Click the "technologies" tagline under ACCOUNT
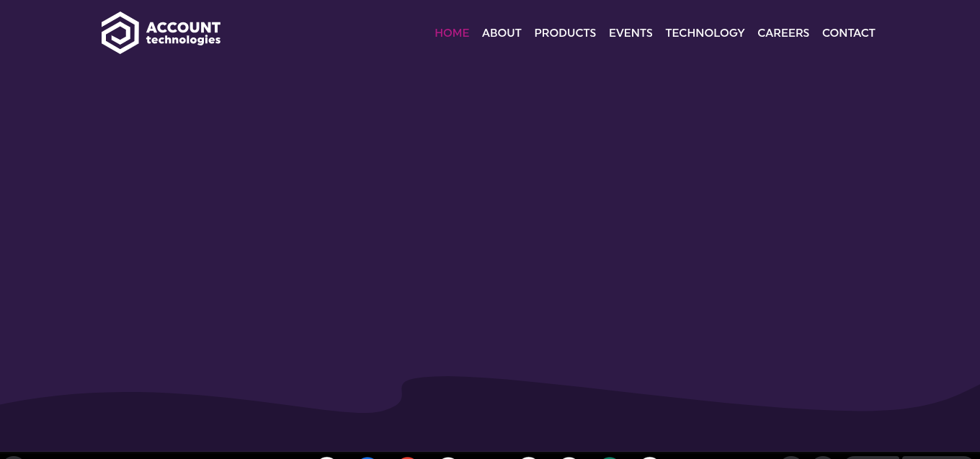The width and height of the screenshot is (980, 459). [x=183, y=40]
